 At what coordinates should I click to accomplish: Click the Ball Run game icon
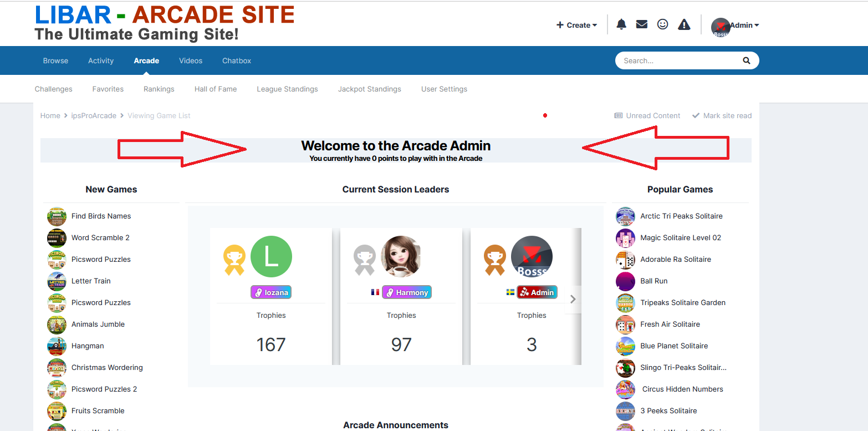point(625,281)
